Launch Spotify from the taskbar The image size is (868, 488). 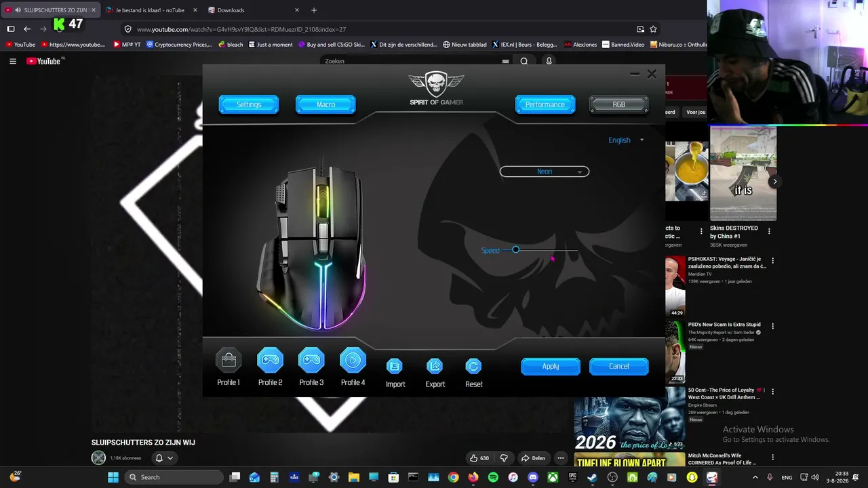[x=493, y=477]
